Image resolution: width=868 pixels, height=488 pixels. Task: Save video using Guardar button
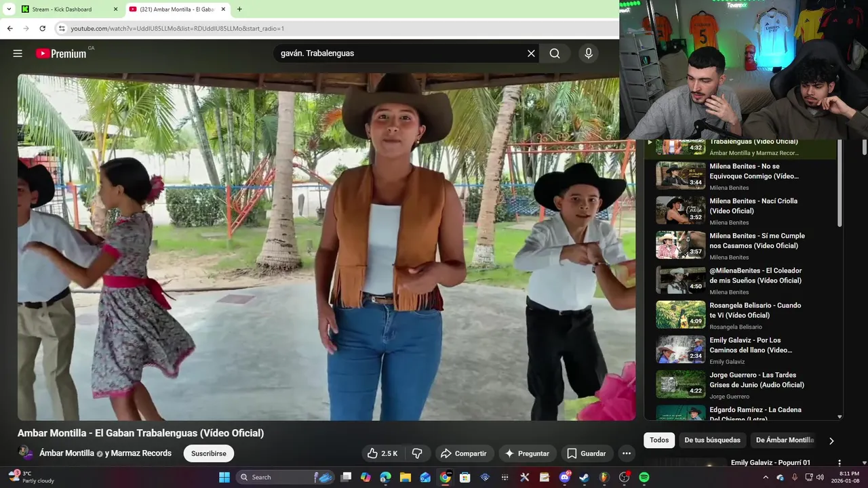pyautogui.click(x=587, y=453)
